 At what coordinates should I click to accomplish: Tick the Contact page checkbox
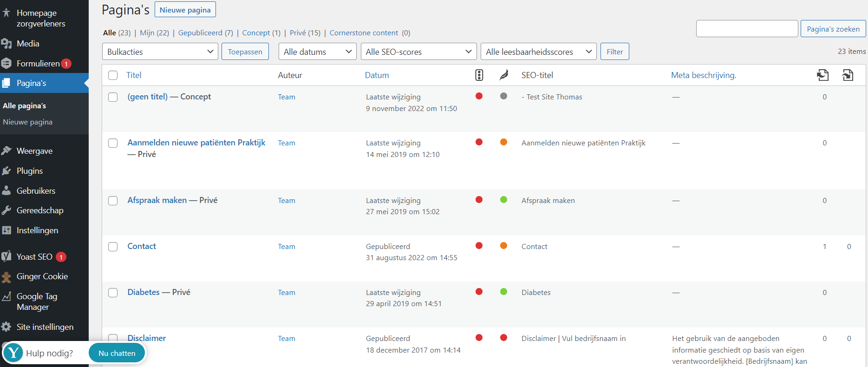113,247
